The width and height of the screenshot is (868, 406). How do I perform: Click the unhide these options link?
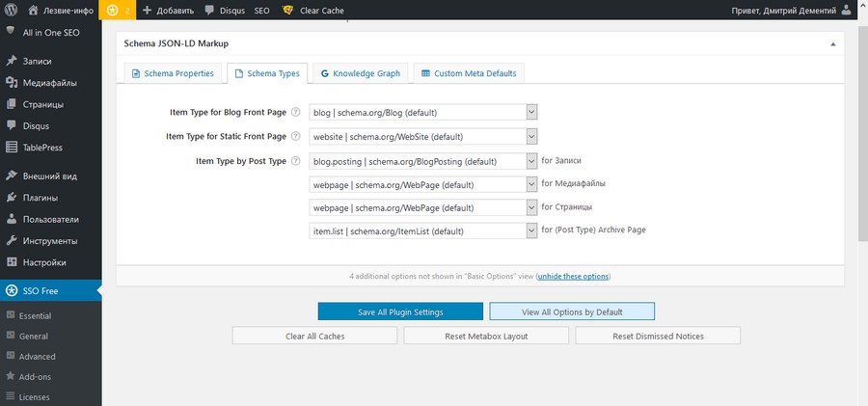click(574, 276)
